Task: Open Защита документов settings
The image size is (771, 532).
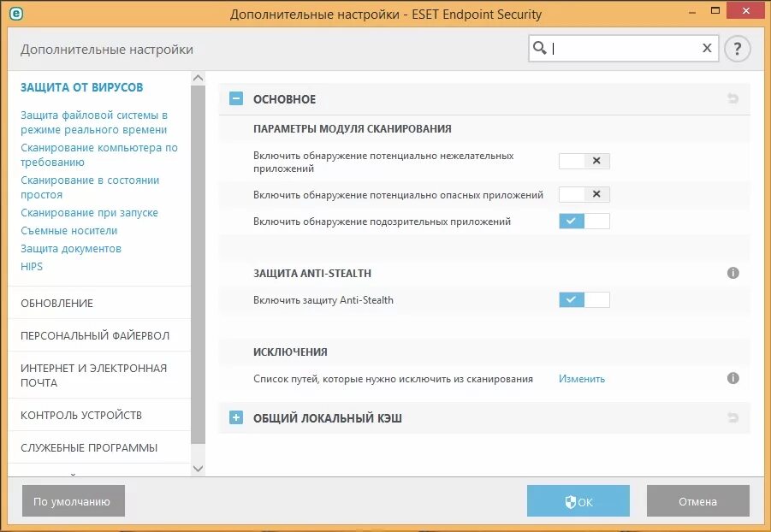Action: [71, 249]
